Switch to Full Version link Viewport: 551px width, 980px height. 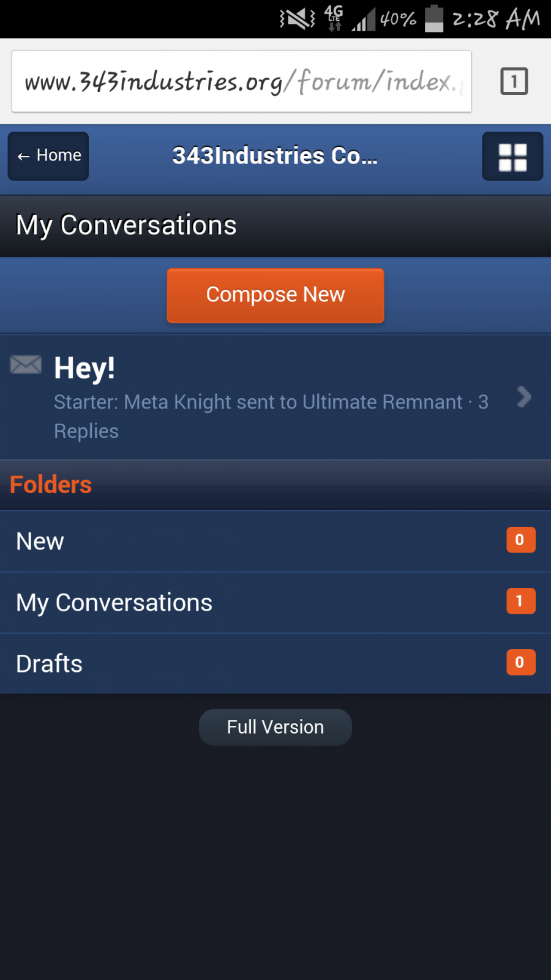coord(275,727)
